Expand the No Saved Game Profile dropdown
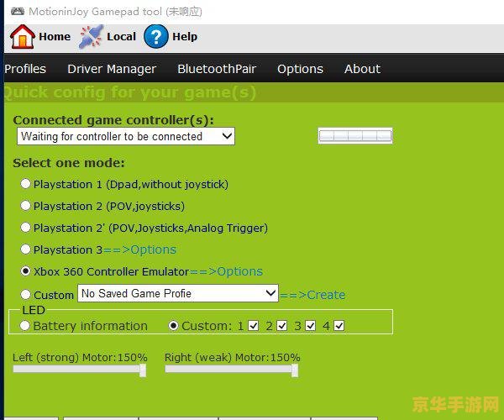The height and width of the screenshot is (420, 504). pos(178,293)
